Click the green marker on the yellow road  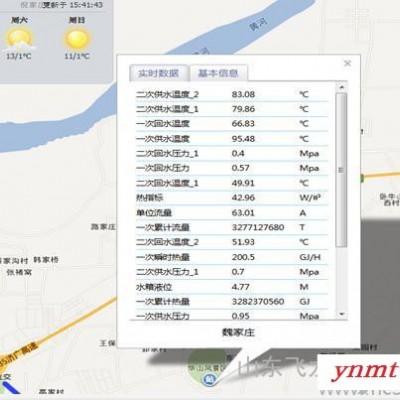point(362,178)
